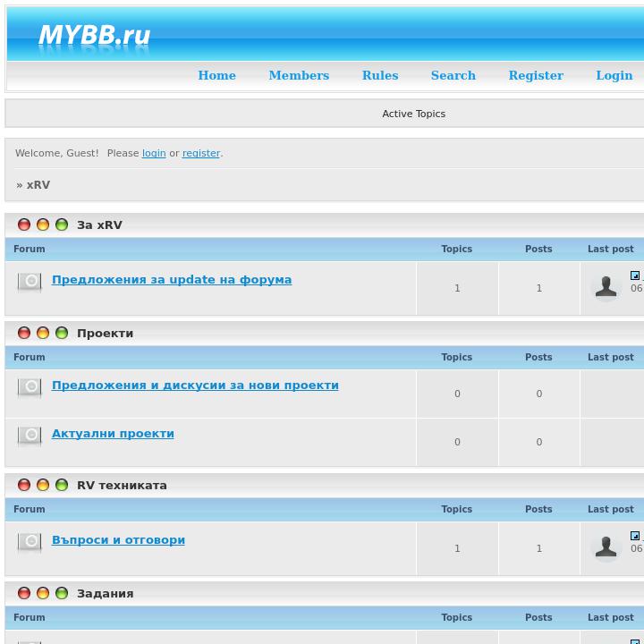The width and height of the screenshot is (644, 644).
Task: Click forum icon beside Предложения и дискусии за нови проекти
Action: 30,387
